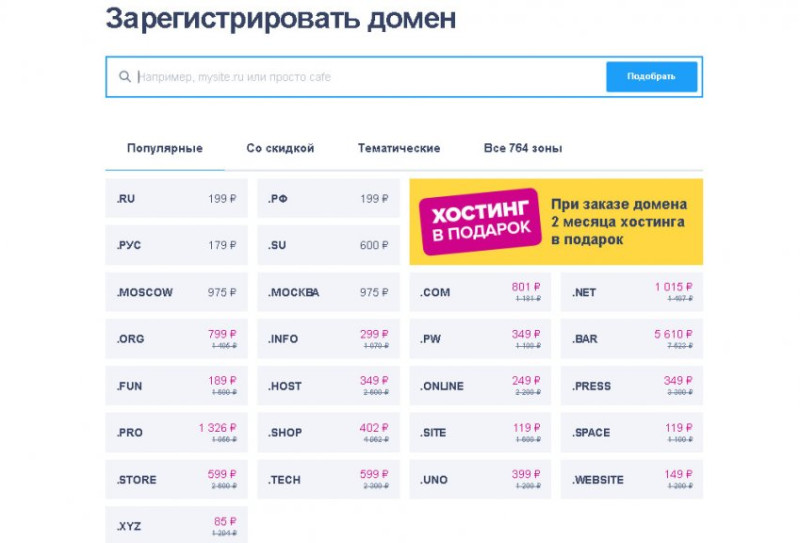Choose the .ORG domain zone
This screenshot has height=543, width=800.
tap(177, 339)
